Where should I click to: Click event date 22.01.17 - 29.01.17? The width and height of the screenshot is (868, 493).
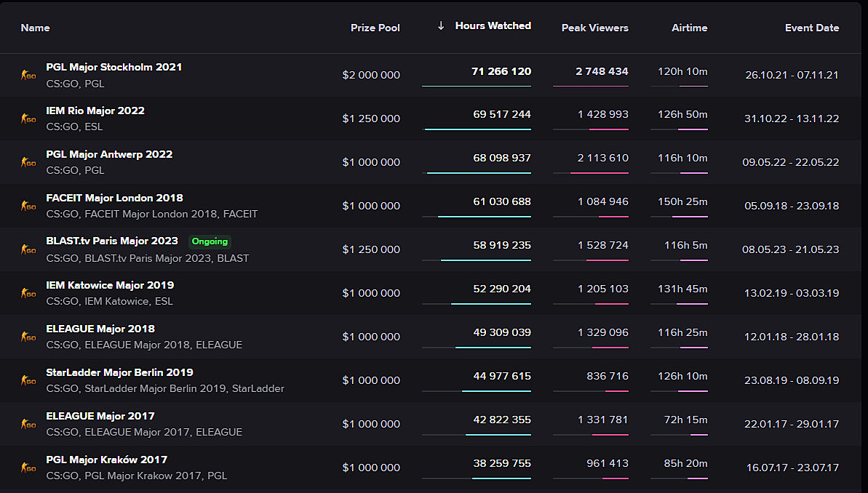(792, 424)
